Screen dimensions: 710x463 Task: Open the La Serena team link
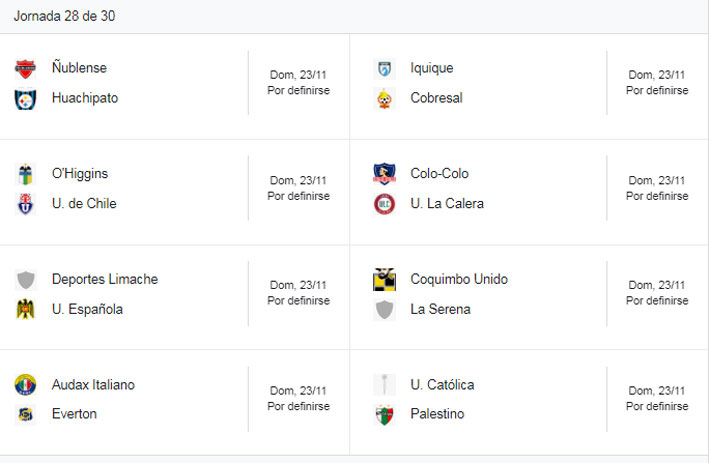pos(440,309)
